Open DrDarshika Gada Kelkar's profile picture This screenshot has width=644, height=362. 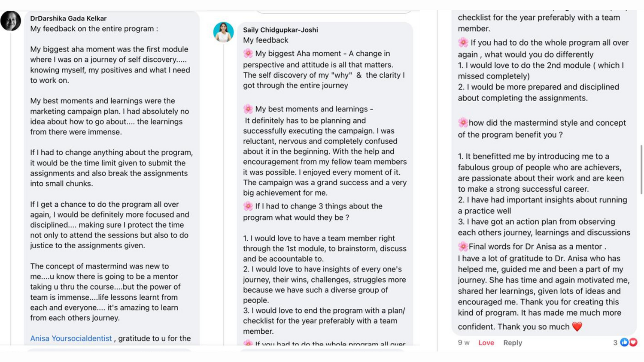pyautogui.click(x=11, y=21)
